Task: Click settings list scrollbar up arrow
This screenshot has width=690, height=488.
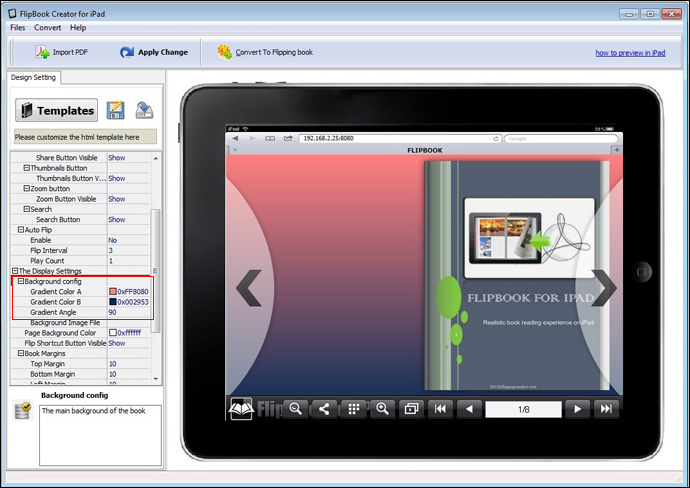Action: coord(156,158)
